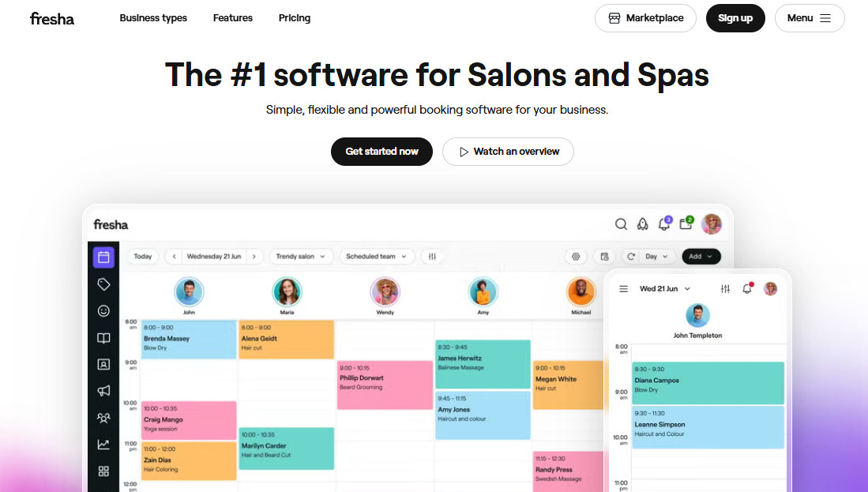Open the hamburger Menu button

[810, 18]
